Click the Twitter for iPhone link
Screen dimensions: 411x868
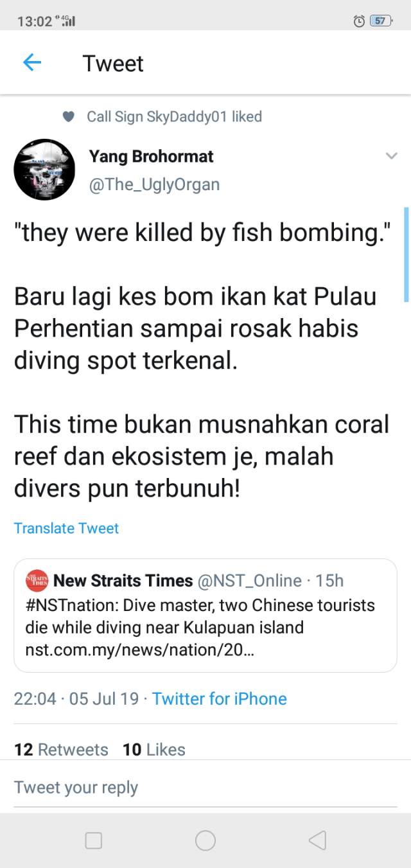point(220,698)
